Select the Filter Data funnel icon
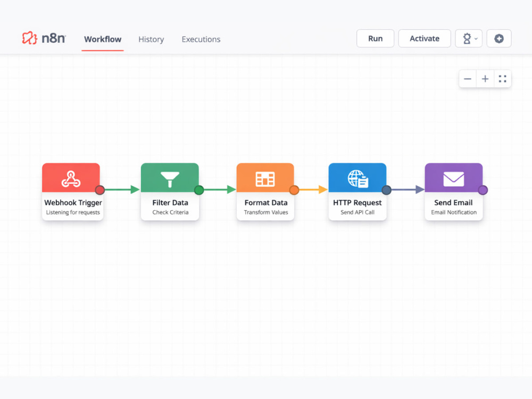Image resolution: width=532 pixels, height=399 pixels. [x=170, y=179]
